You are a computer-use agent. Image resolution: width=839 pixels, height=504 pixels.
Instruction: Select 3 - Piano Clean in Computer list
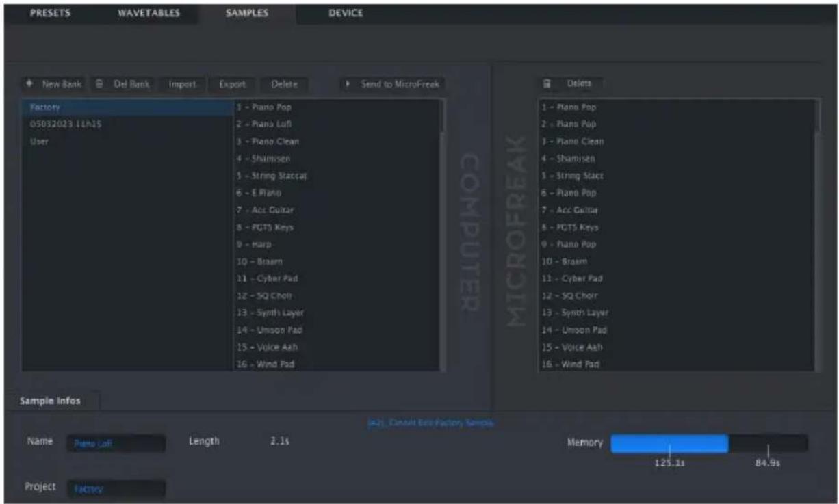click(x=336, y=142)
